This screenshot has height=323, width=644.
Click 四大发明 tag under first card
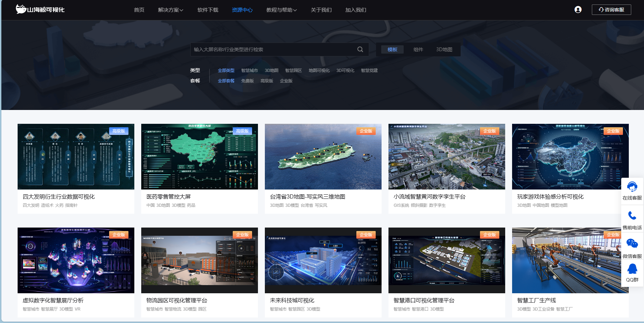pos(31,205)
